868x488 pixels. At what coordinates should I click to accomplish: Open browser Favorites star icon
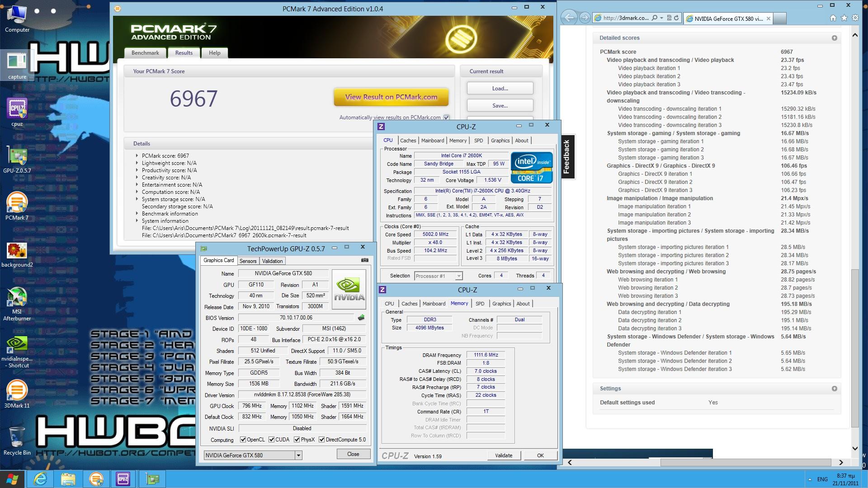coord(844,18)
